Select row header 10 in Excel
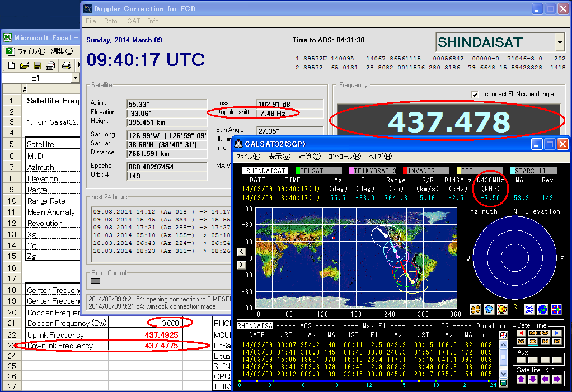This screenshot has width=572, height=392. click(x=12, y=201)
